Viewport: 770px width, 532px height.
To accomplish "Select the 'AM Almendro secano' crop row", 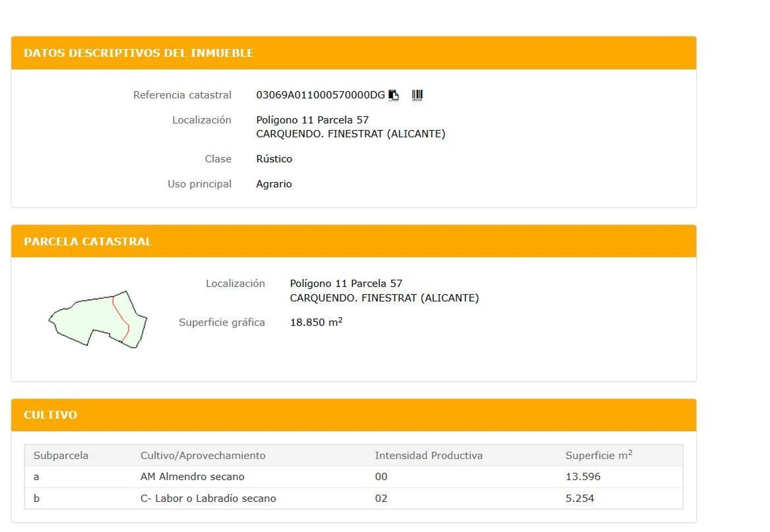I will (192, 476).
